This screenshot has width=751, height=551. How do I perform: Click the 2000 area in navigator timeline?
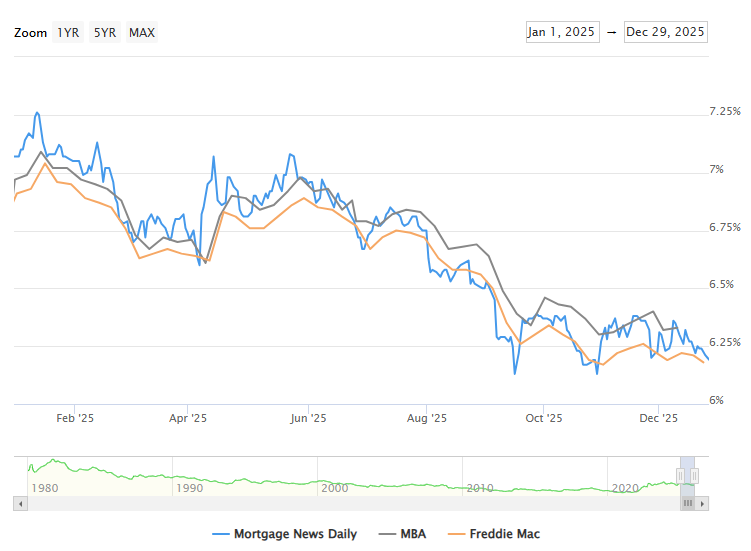(x=334, y=487)
